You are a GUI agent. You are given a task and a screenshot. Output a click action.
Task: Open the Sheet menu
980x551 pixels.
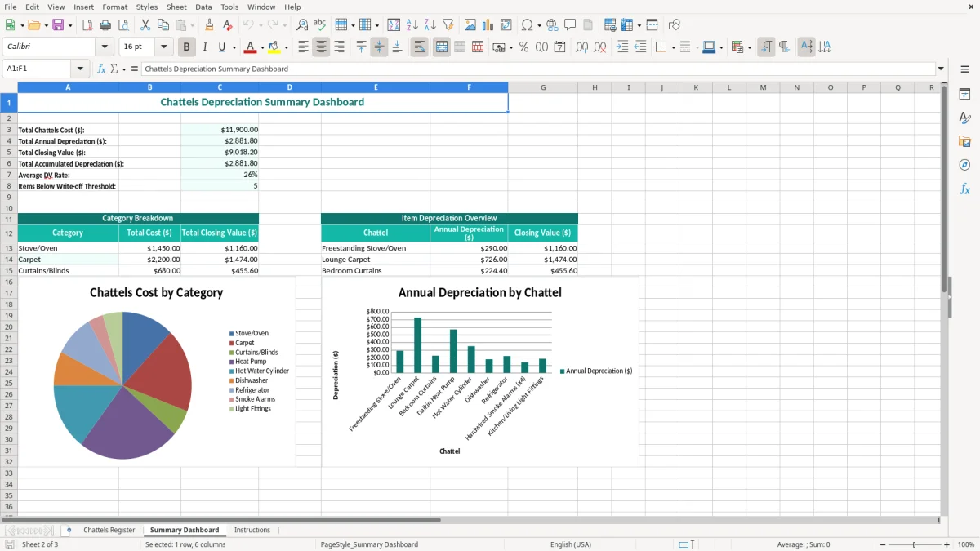[x=176, y=7]
